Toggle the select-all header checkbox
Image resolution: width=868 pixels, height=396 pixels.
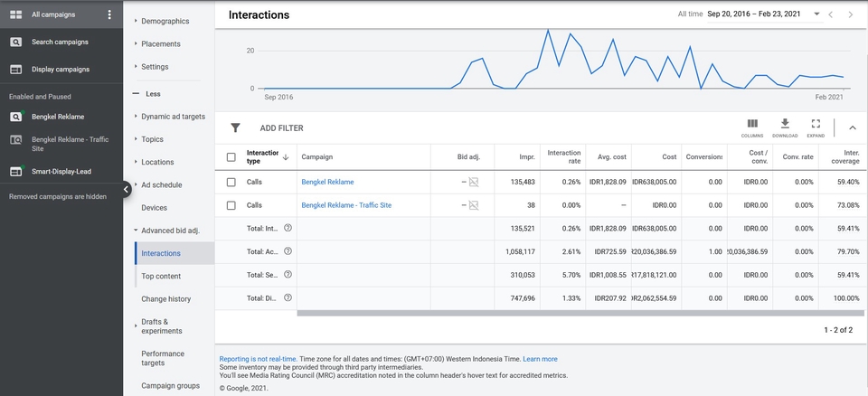[x=231, y=156]
